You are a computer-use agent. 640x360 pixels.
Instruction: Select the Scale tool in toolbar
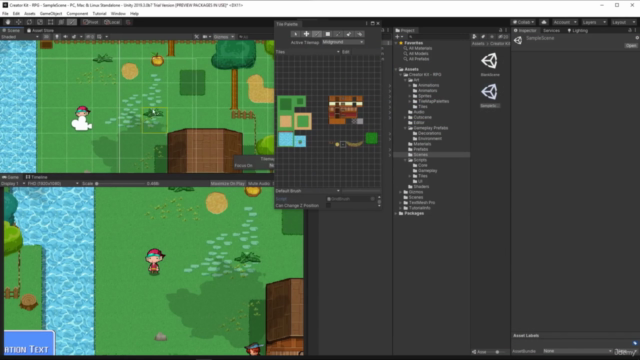click(x=40, y=22)
